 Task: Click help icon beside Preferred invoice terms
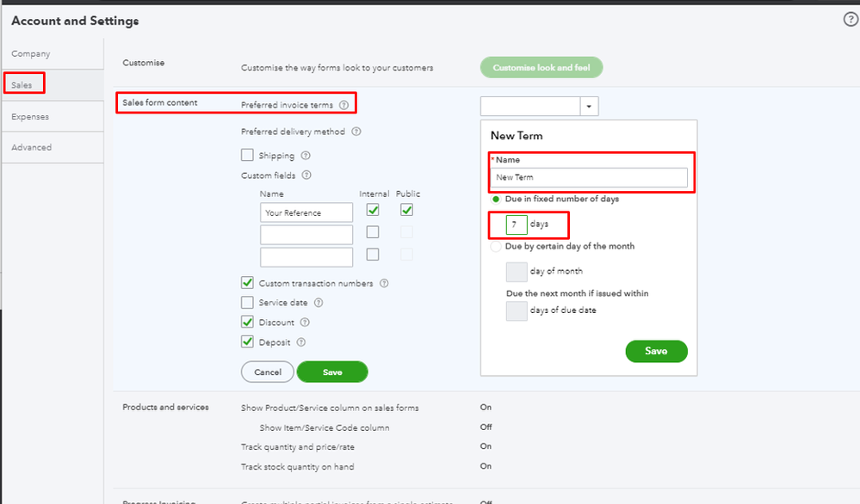[x=344, y=105]
